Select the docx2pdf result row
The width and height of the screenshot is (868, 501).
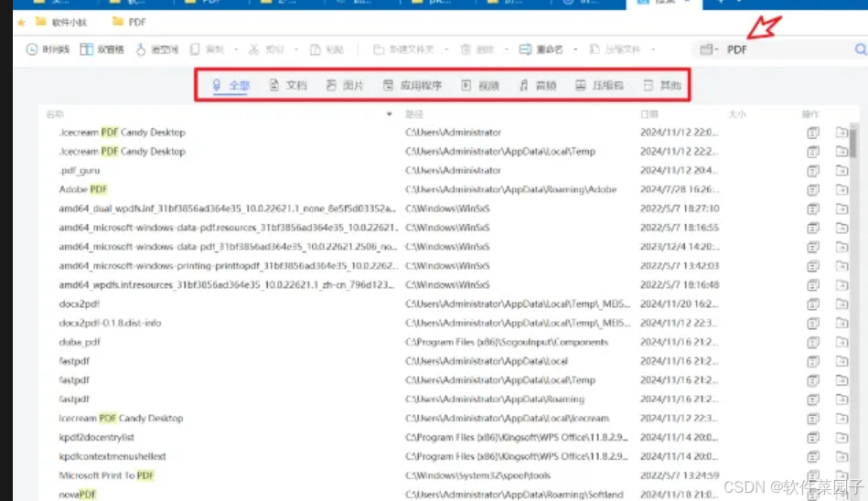(445, 304)
